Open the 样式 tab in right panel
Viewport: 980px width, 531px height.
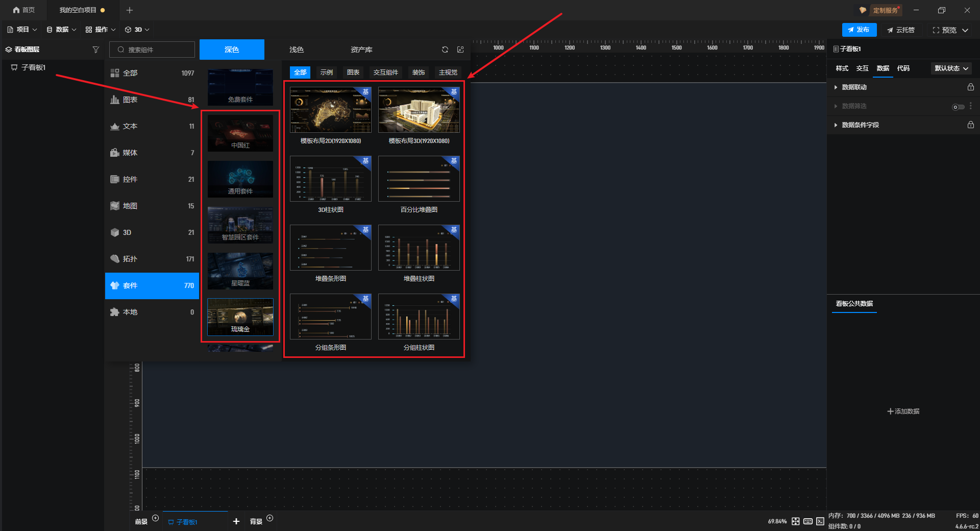click(x=842, y=68)
